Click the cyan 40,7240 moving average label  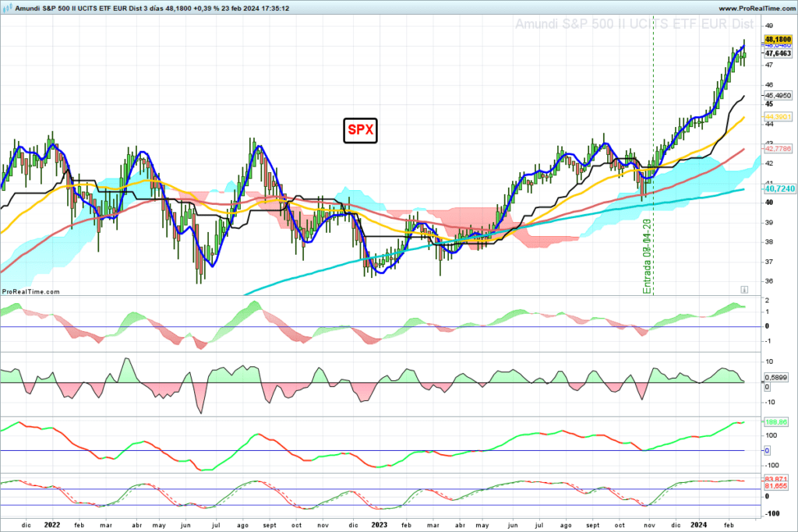click(779, 188)
